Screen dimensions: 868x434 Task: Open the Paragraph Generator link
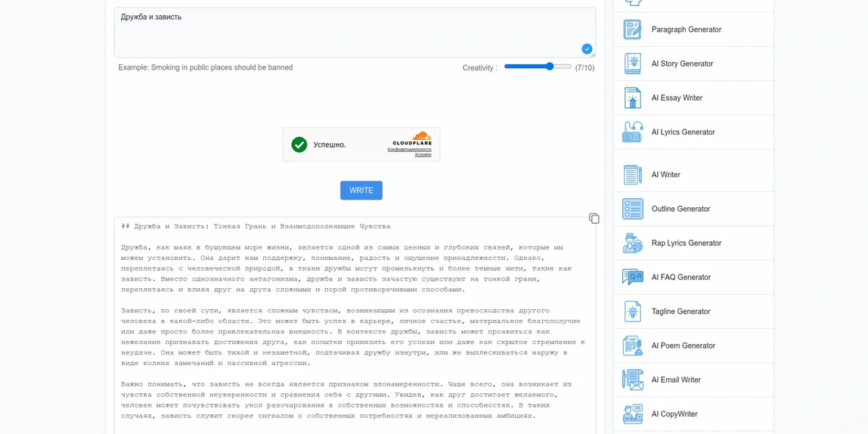(686, 29)
